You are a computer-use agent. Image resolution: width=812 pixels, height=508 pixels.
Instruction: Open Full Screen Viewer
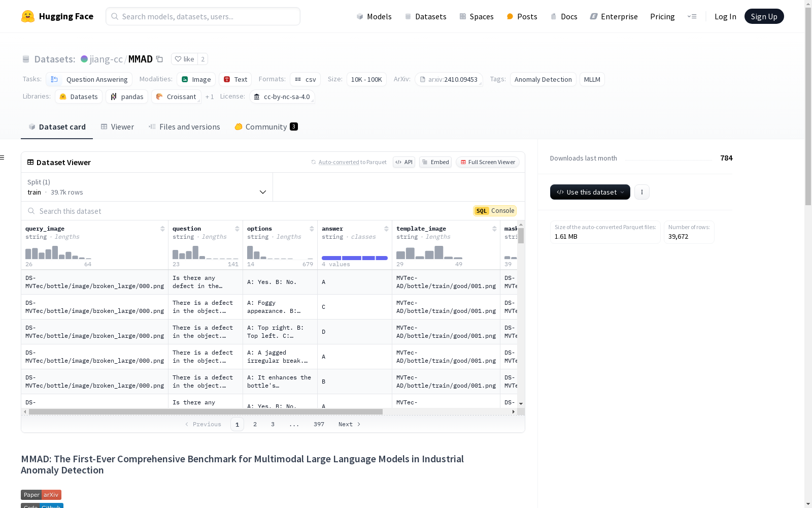[x=488, y=162]
